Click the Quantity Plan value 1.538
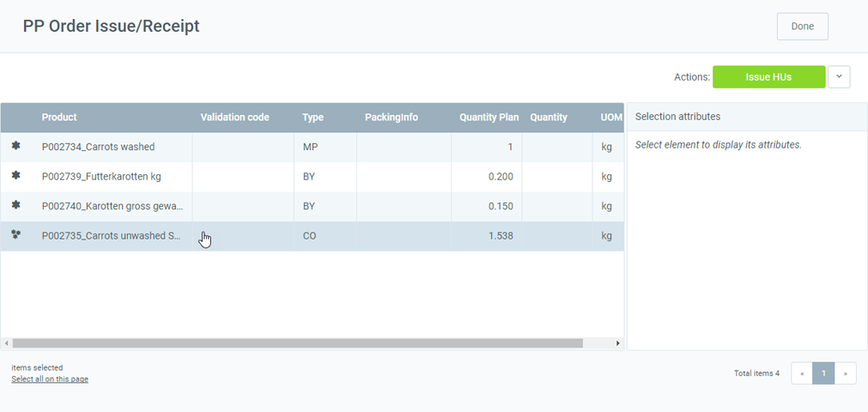Image resolution: width=868 pixels, height=412 pixels. coord(501,236)
